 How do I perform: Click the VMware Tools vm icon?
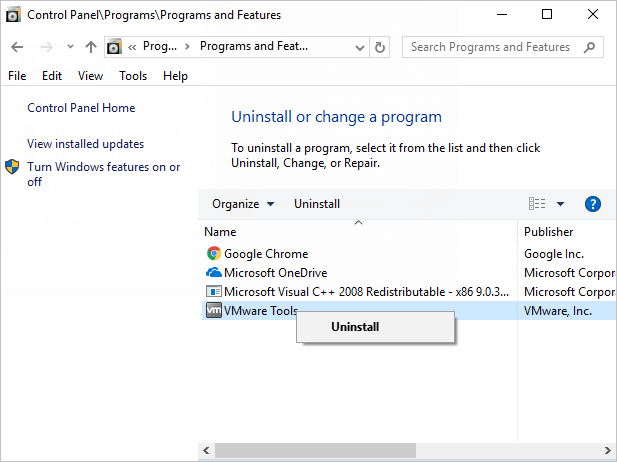(214, 310)
